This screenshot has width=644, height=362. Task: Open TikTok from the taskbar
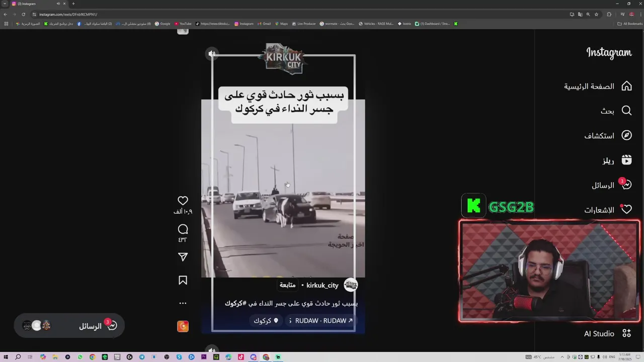tap(241, 357)
